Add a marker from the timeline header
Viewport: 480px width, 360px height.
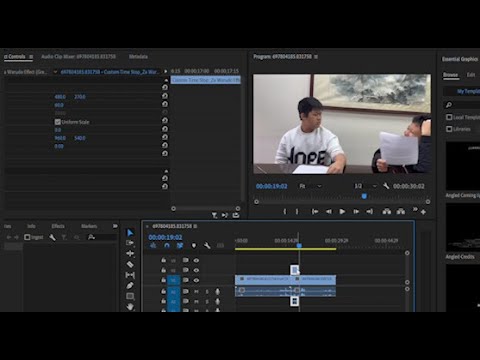(x=194, y=246)
